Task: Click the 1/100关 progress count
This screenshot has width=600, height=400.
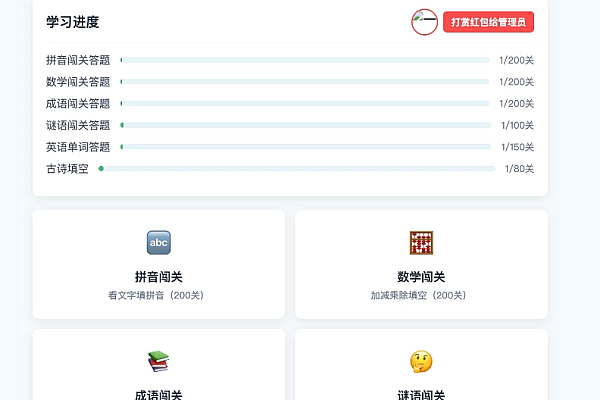Action: (x=517, y=125)
